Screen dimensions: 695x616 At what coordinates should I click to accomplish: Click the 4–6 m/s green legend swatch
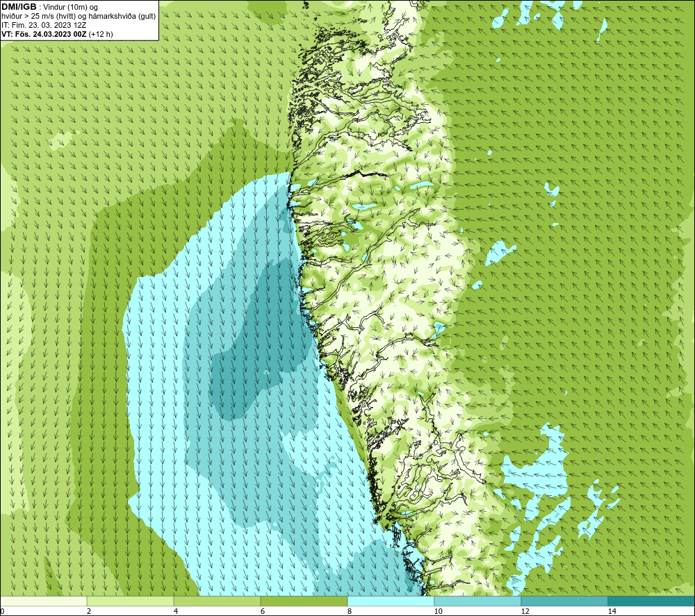(217, 601)
